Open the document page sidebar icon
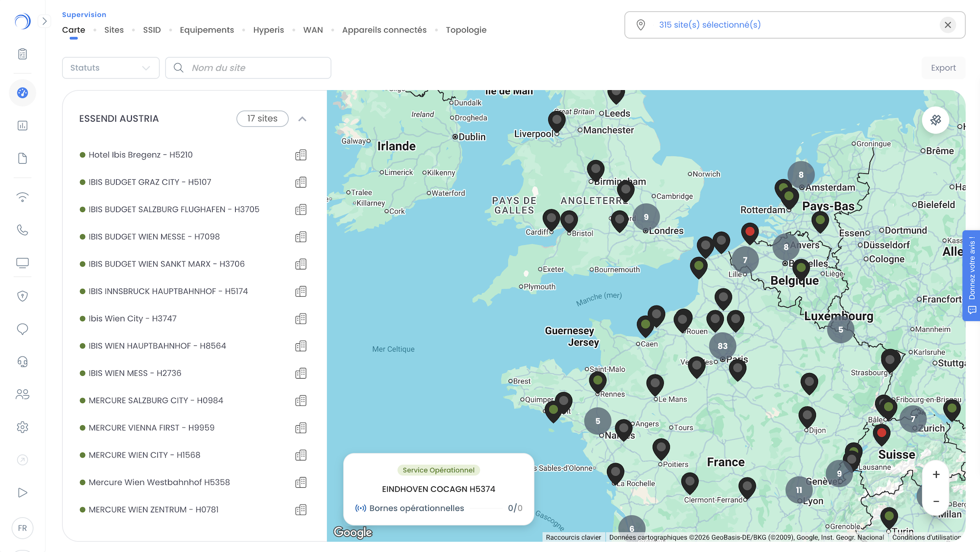980x552 pixels. [x=23, y=158]
